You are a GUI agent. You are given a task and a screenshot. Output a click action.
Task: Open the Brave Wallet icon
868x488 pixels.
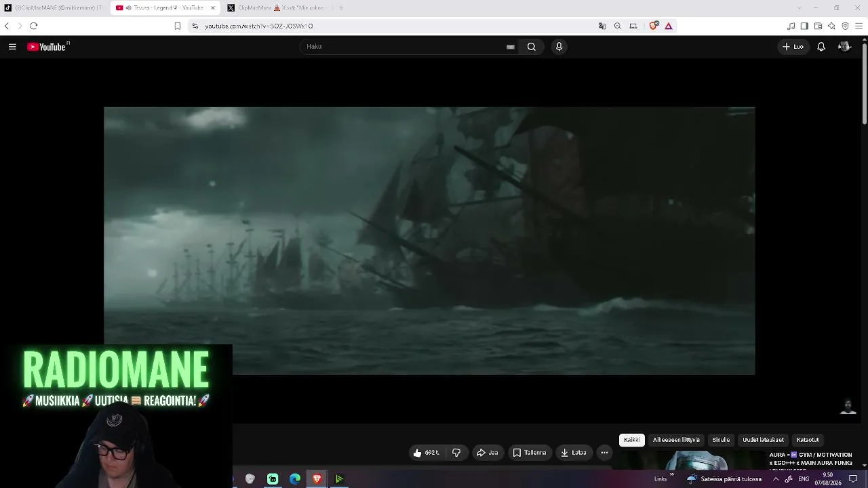818,26
